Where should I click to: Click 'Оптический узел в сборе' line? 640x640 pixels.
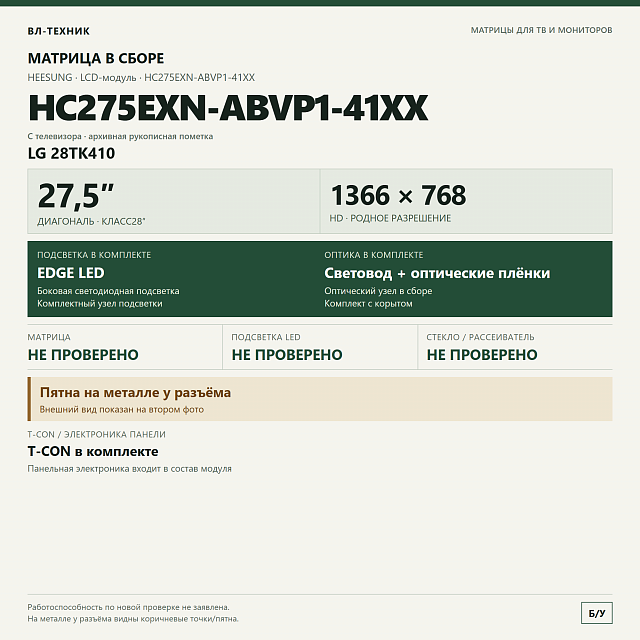coord(378,291)
